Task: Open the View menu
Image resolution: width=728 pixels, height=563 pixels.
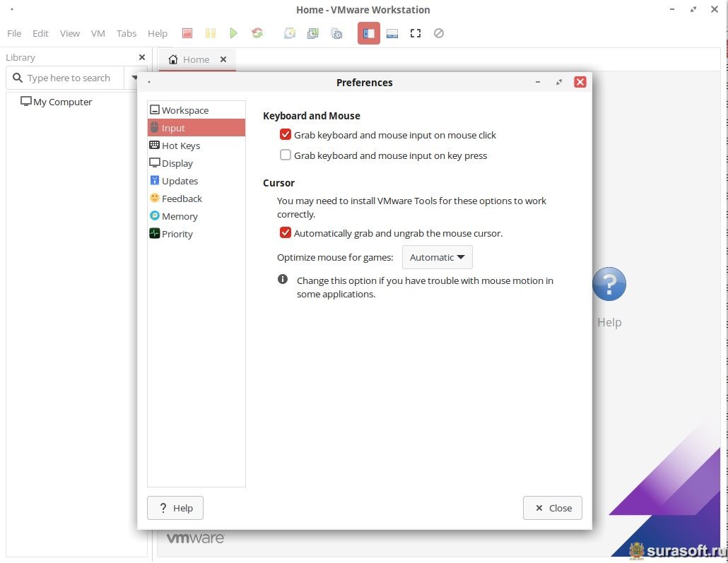Action: coord(70,33)
